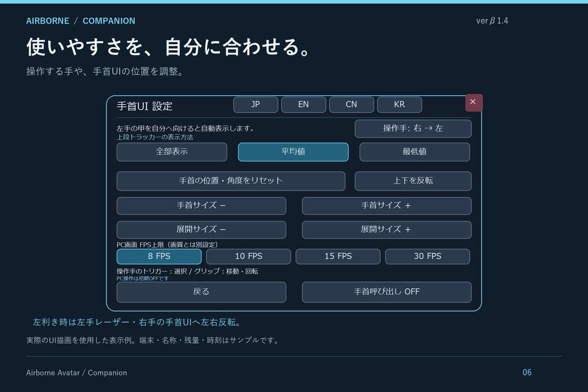
Task: Select 全部表示 tracker display mode
Action: (172, 152)
